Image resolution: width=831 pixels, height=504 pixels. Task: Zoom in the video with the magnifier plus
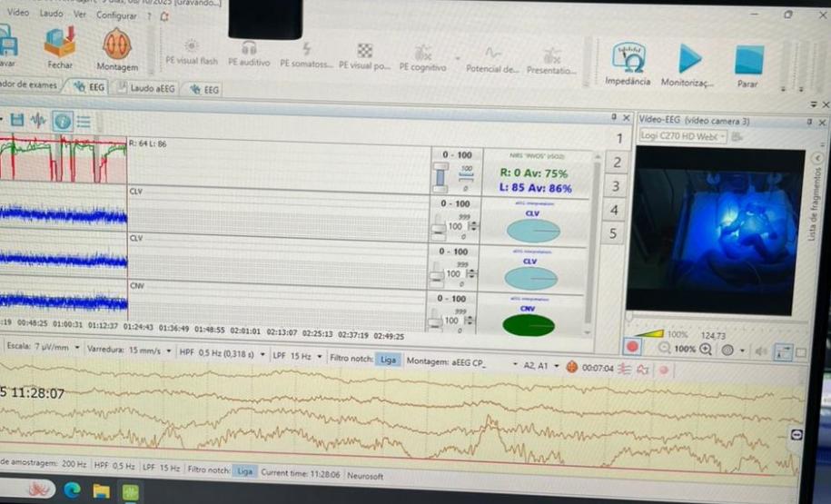(x=706, y=349)
